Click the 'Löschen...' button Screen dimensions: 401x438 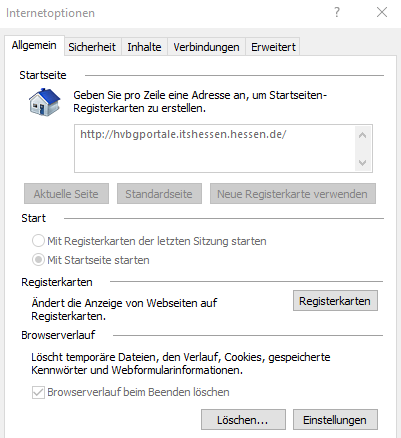[x=243, y=420]
